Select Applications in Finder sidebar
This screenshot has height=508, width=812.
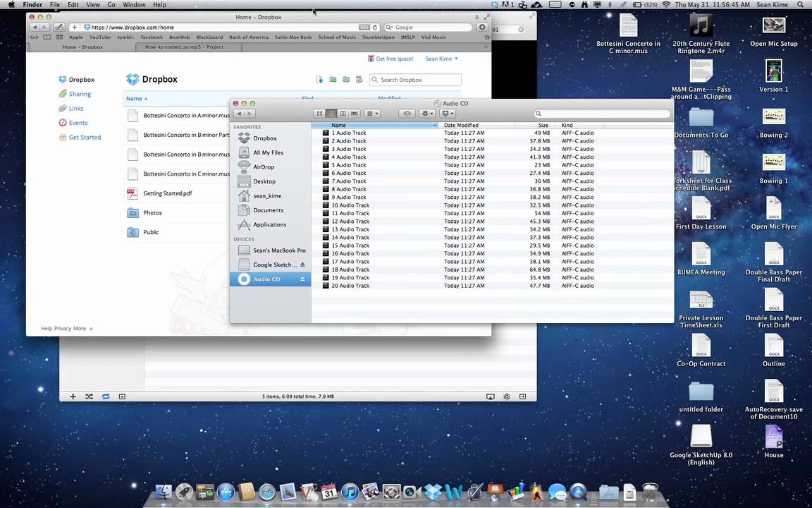tap(269, 224)
